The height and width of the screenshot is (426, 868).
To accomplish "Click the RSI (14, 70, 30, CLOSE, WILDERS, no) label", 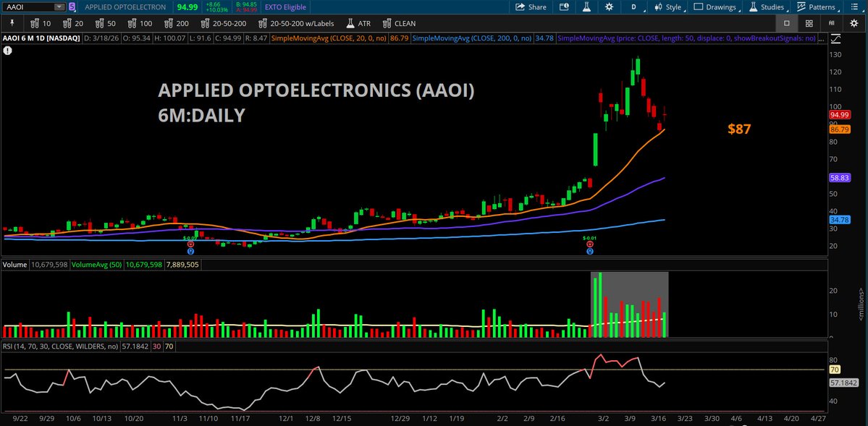I will tap(60, 346).
